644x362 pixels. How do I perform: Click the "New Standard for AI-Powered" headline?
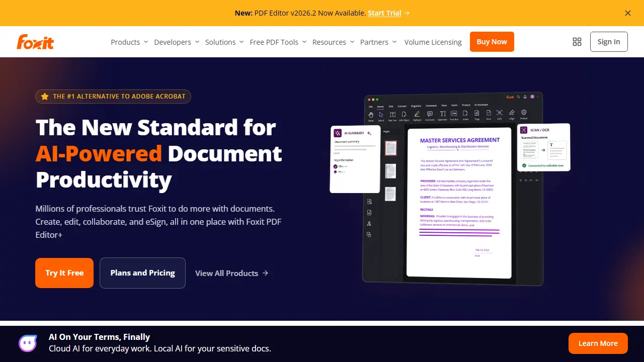pyautogui.click(x=159, y=153)
